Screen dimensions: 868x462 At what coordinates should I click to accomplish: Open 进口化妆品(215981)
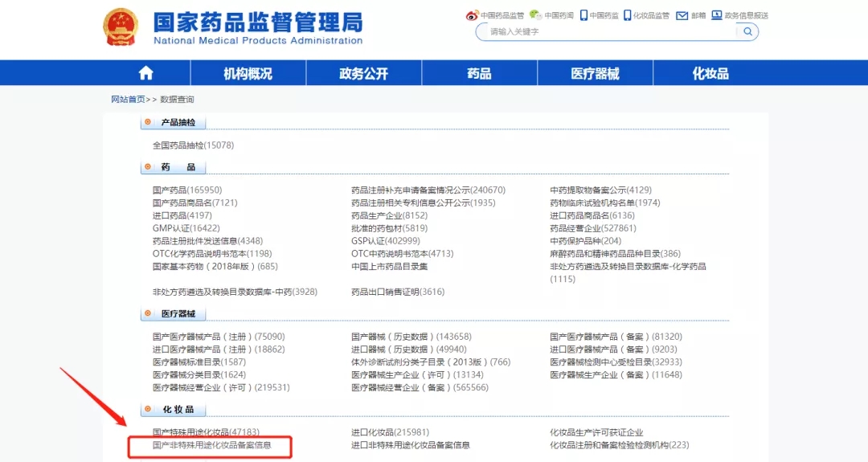point(390,432)
